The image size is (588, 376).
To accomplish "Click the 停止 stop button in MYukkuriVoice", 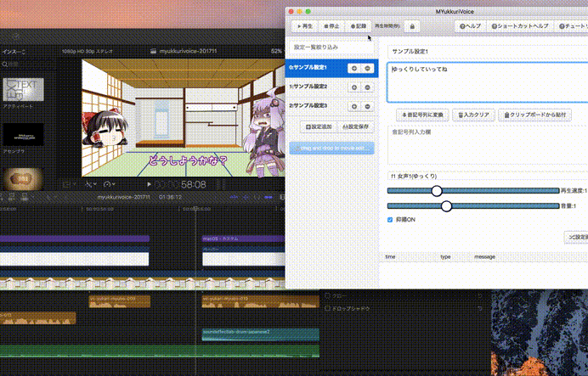I will point(331,26).
